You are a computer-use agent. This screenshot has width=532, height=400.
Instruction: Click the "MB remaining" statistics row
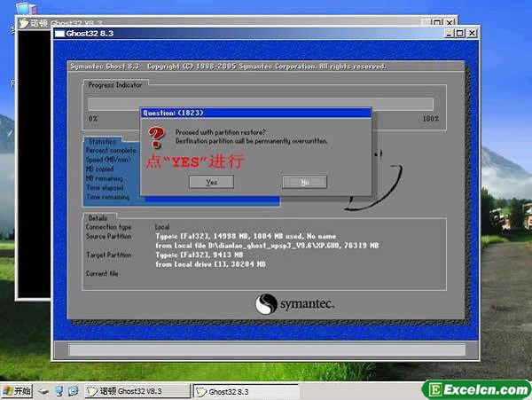point(104,178)
